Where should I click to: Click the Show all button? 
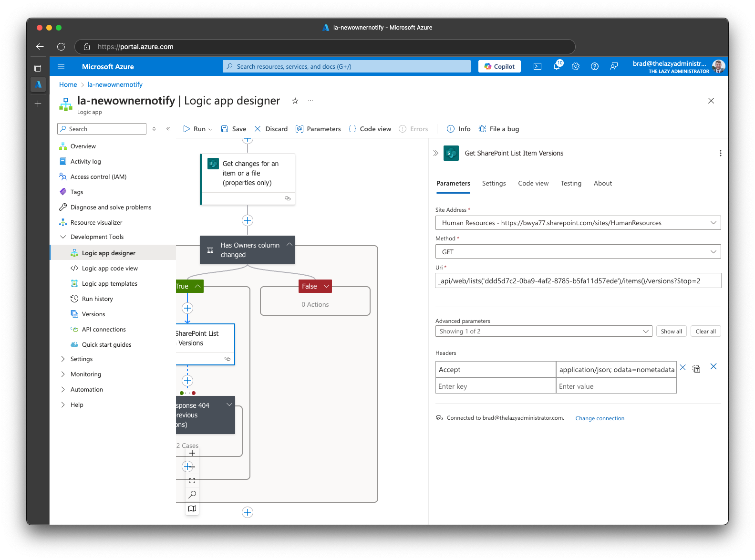click(x=671, y=332)
